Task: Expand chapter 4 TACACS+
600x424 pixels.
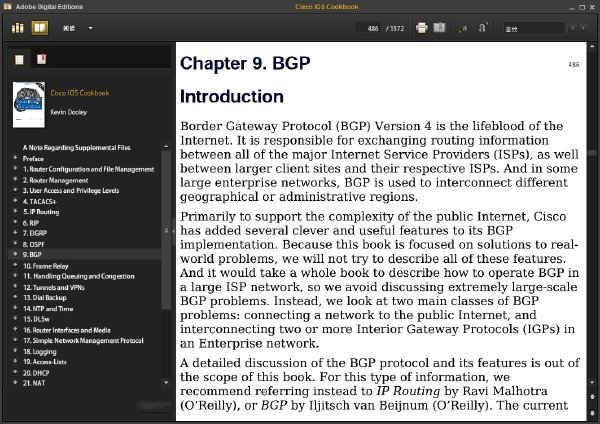Action: 15,201
